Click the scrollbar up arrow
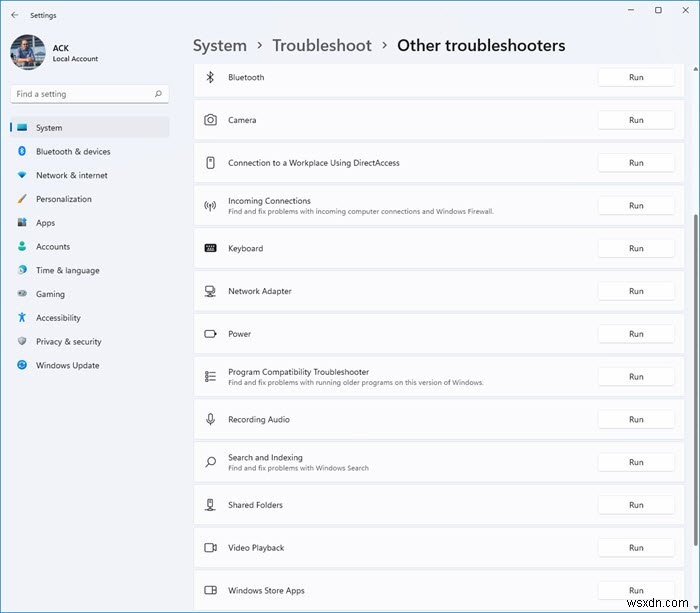This screenshot has width=700, height=613. click(696, 69)
